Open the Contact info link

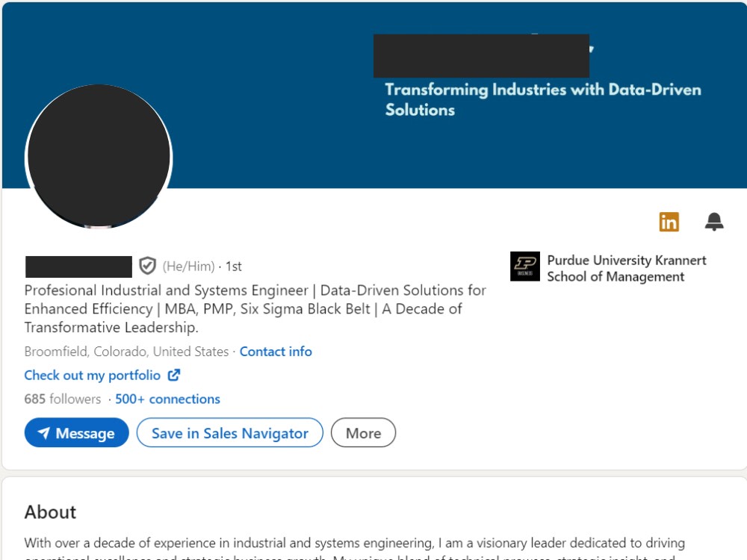click(276, 352)
